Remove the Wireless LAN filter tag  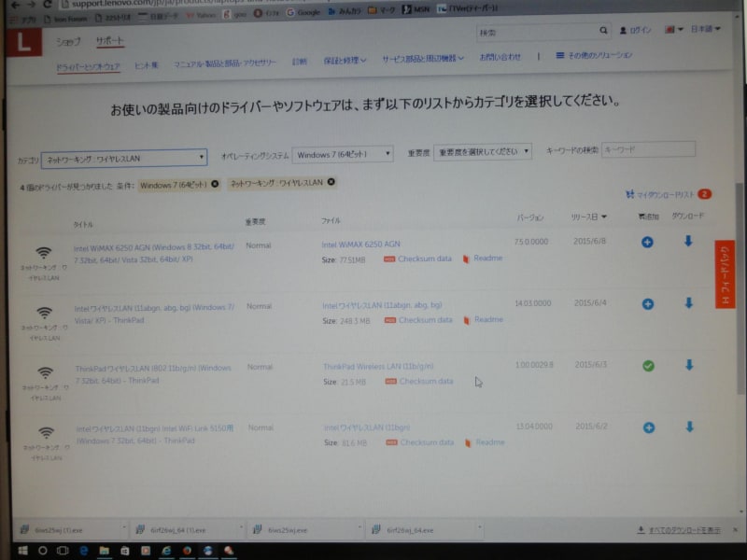click(x=331, y=182)
